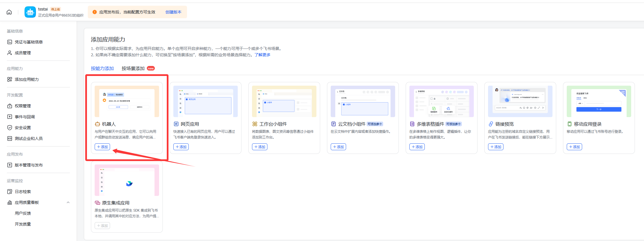Click the 成员管理 person icon
Image resolution: width=644 pixels, height=241 pixels.
tap(10, 53)
